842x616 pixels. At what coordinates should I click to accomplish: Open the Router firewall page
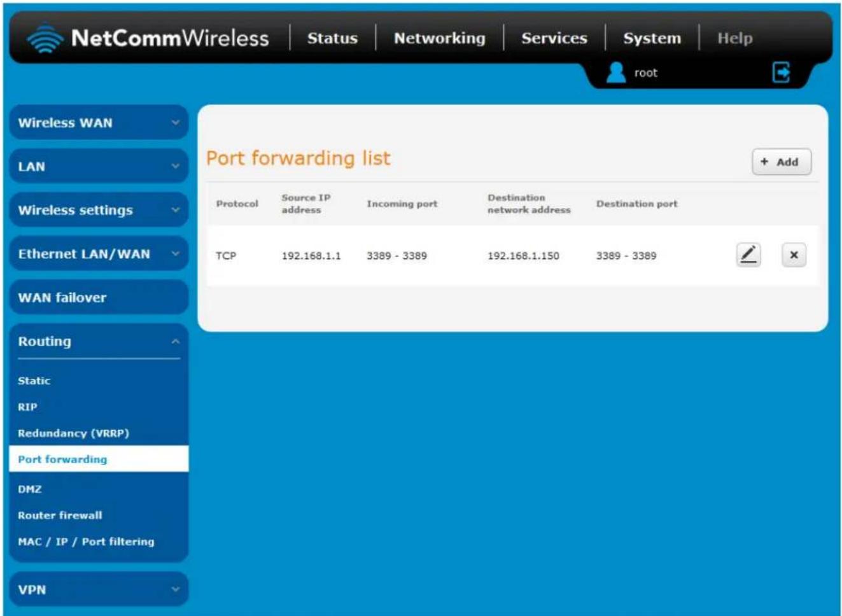tap(60, 515)
